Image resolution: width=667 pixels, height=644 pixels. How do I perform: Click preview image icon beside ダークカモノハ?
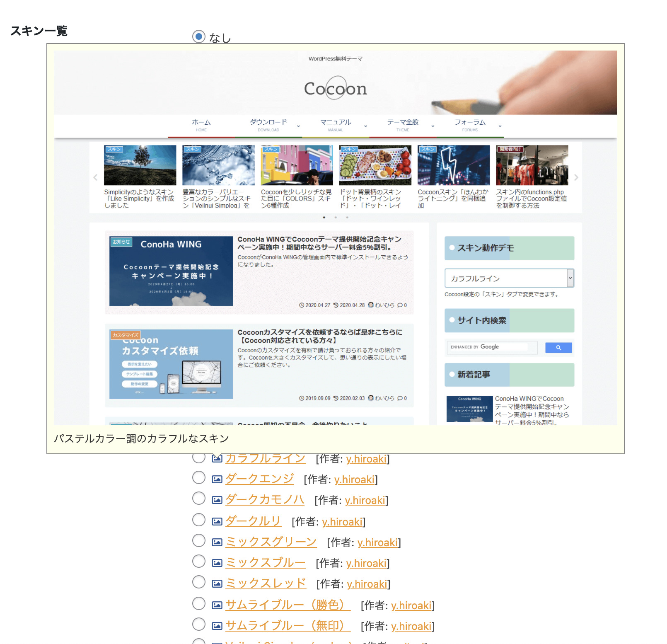[217, 500]
